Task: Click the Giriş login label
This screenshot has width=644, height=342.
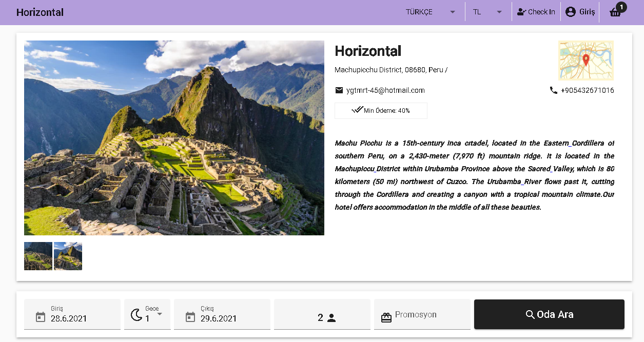Action: point(587,12)
